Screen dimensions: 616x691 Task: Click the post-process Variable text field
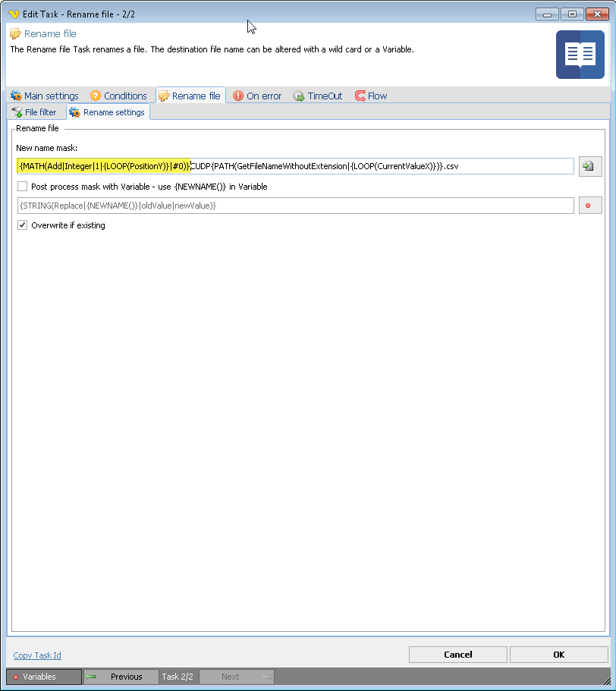click(x=294, y=206)
